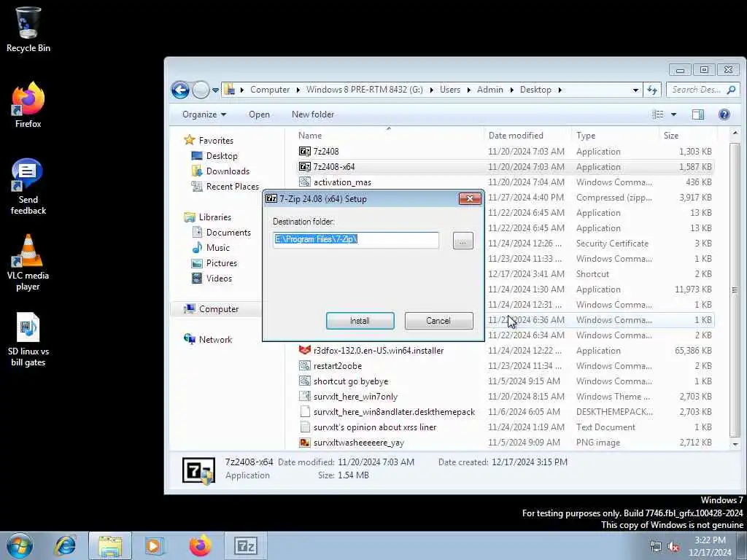Screen dimensions: 747x560
Task: Click Cancel in 7-Zip Setup
Action: pyautogui.click(x=438, y=321)
